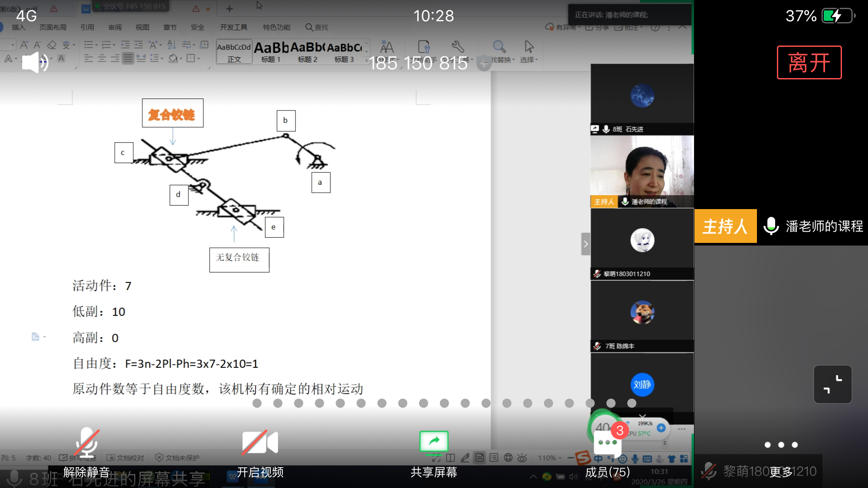868x488 pixels.
Task: Click 文档校对 in status bar
Action: tap(125, 458)
